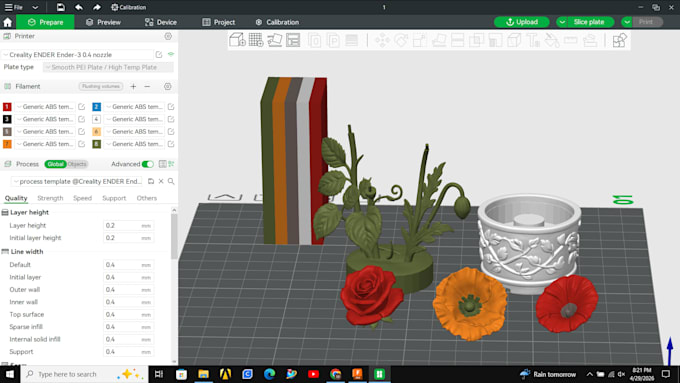Open the File menu
Viewport: 680px width, 383px height.
point(14,7)
